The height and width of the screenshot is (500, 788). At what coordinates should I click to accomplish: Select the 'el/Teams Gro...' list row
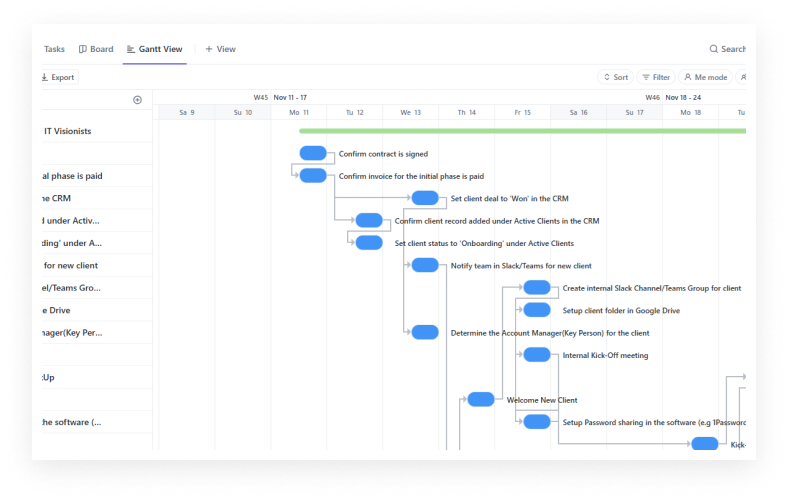coord(96,287)
